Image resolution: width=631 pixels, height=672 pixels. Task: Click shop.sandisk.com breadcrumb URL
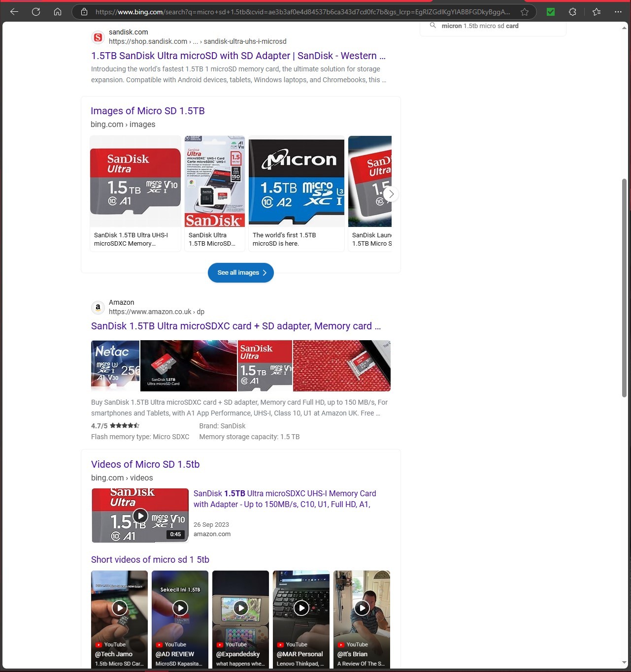pos(198,41)
